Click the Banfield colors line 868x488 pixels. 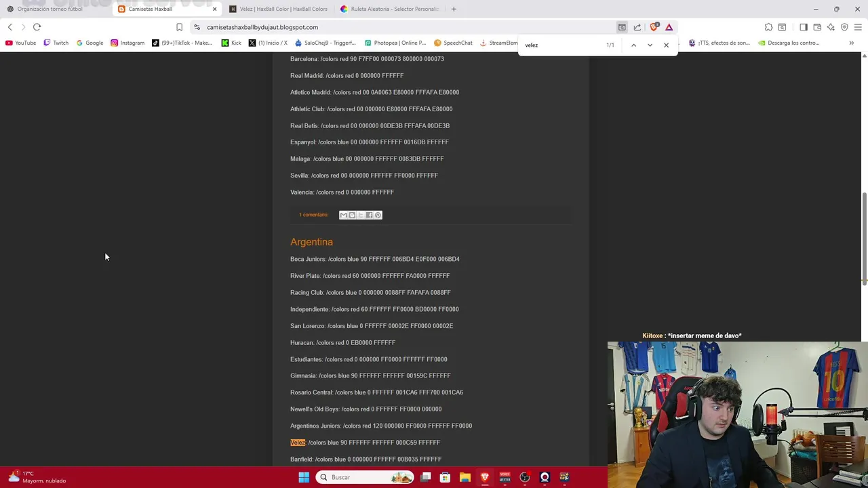pos(366,460)
